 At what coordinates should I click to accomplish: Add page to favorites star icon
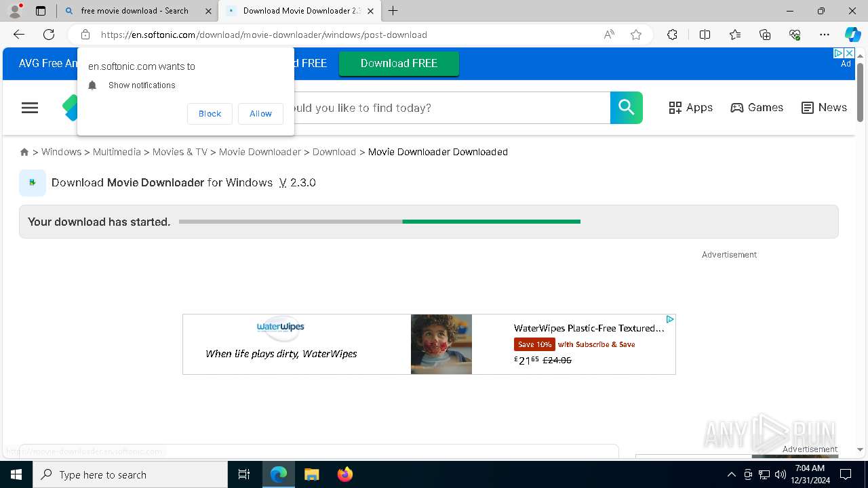coord(636,35)
